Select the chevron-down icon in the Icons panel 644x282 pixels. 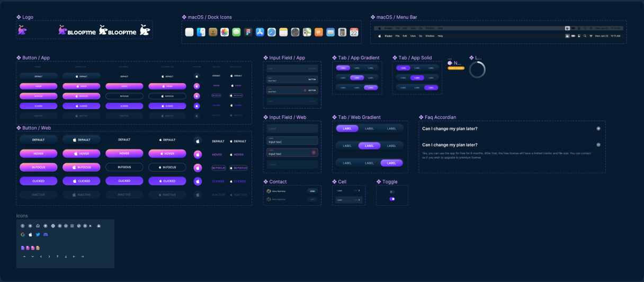[x=33, y=257]
